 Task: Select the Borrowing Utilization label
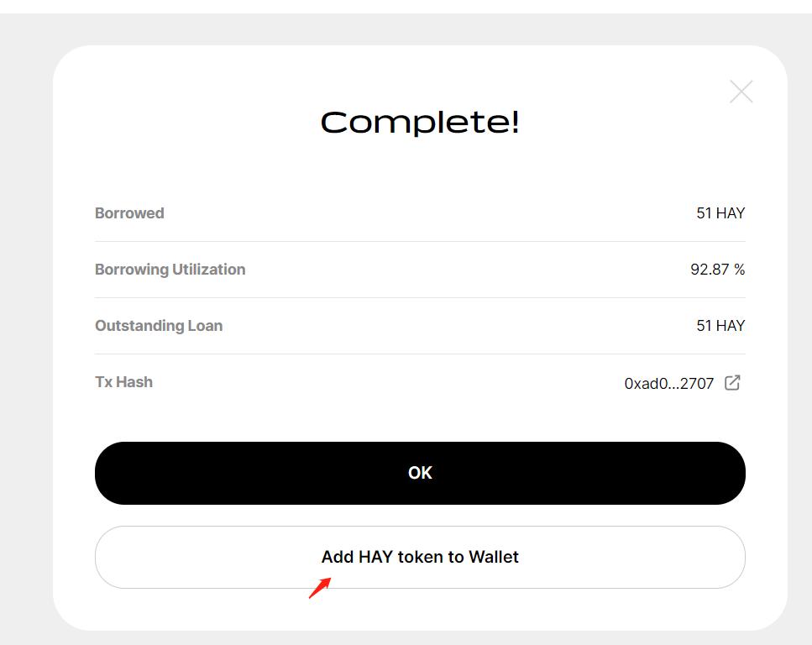pyautogui.click(x=170, y=270)
